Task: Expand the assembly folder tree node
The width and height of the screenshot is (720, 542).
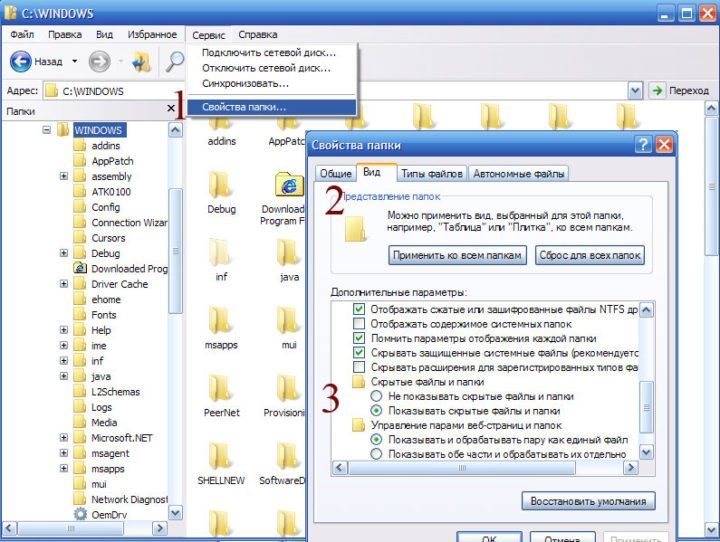Action: (64, 177)
